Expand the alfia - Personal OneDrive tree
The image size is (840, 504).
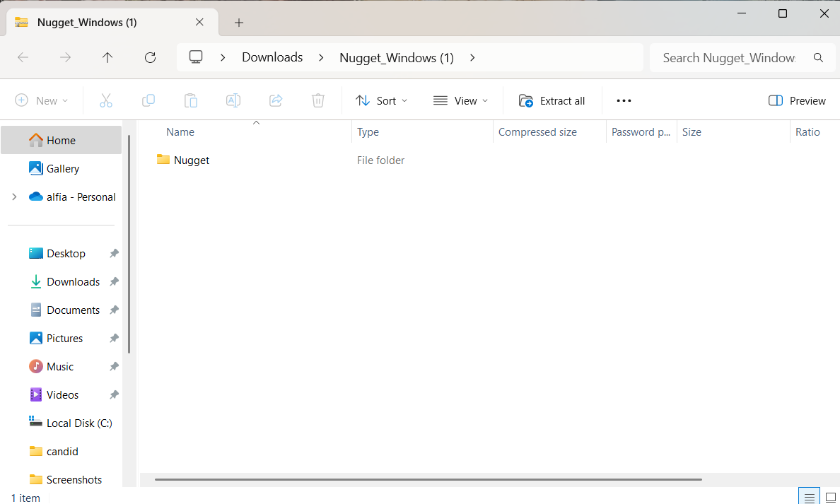14,197
